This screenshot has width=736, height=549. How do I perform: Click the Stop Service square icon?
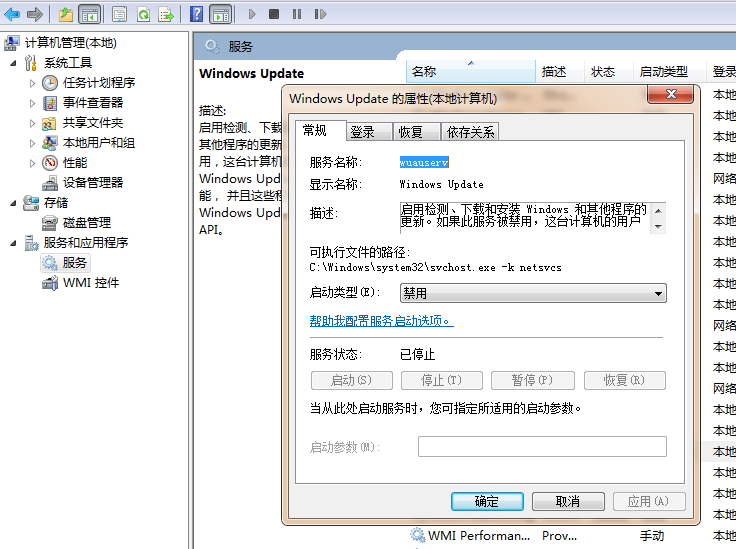(274, 14)
